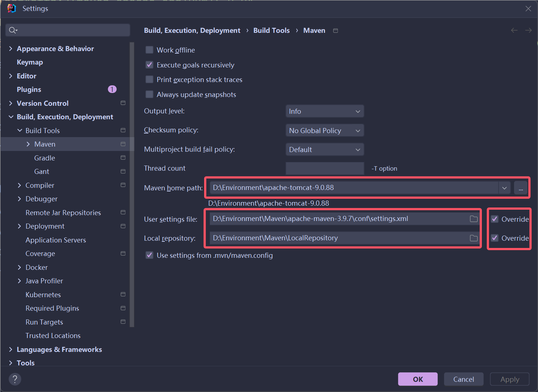Click the Plugins update badge showing 1

point(112,89)
